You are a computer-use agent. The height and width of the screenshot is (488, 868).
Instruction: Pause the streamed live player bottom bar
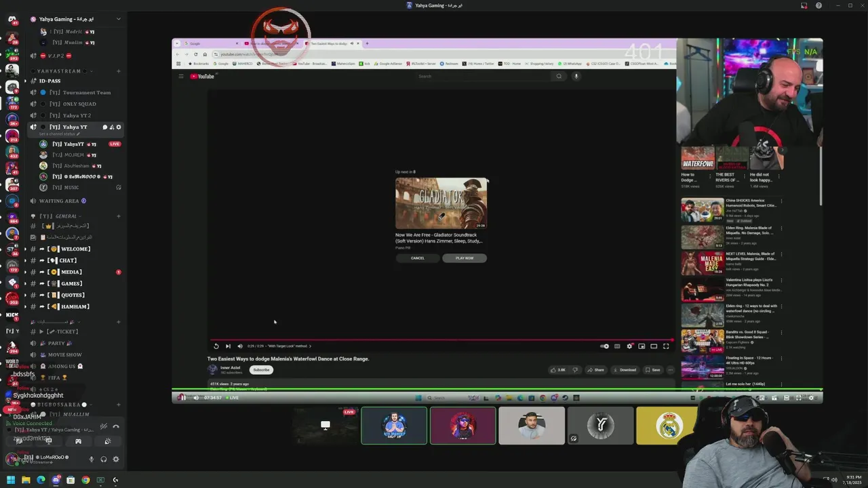click(x=182, y=398)
